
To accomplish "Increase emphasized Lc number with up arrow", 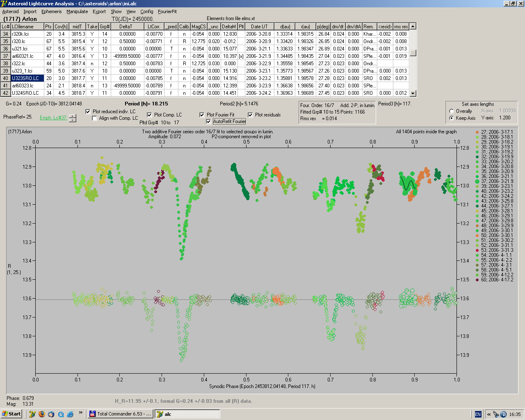I will (73, 116).
